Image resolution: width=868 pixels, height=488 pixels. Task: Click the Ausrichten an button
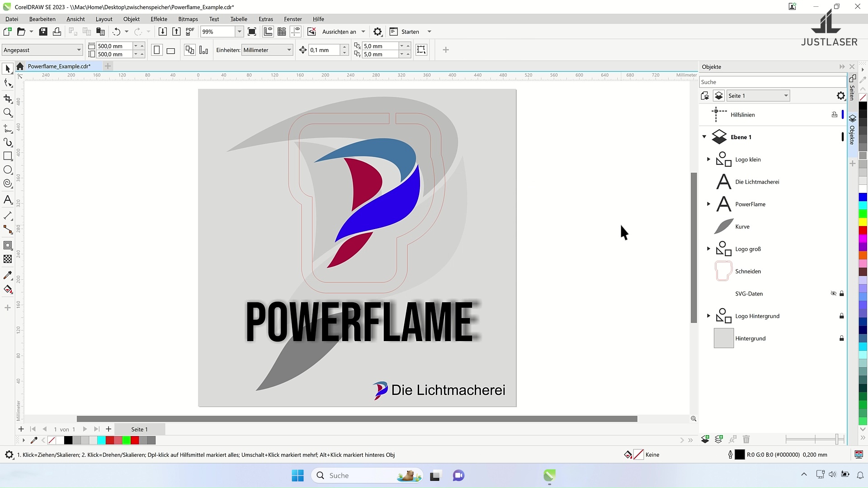pyautogui.click(x=339, y=32)
